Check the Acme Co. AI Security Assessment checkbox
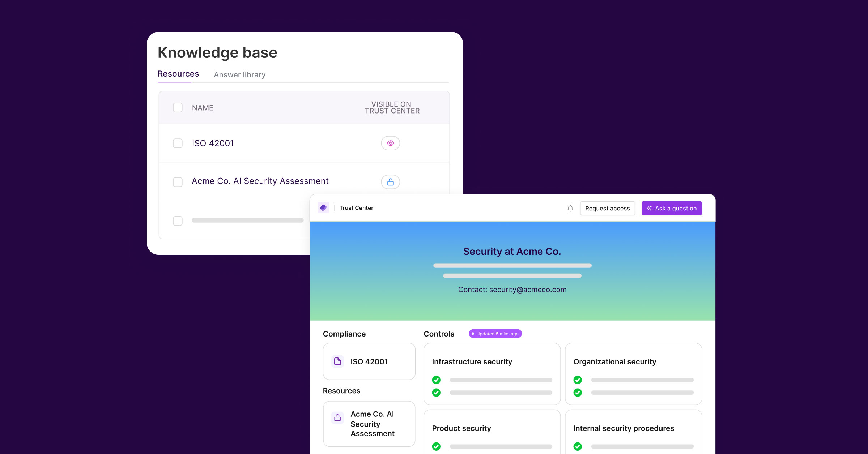 click(x=178, y=182)
